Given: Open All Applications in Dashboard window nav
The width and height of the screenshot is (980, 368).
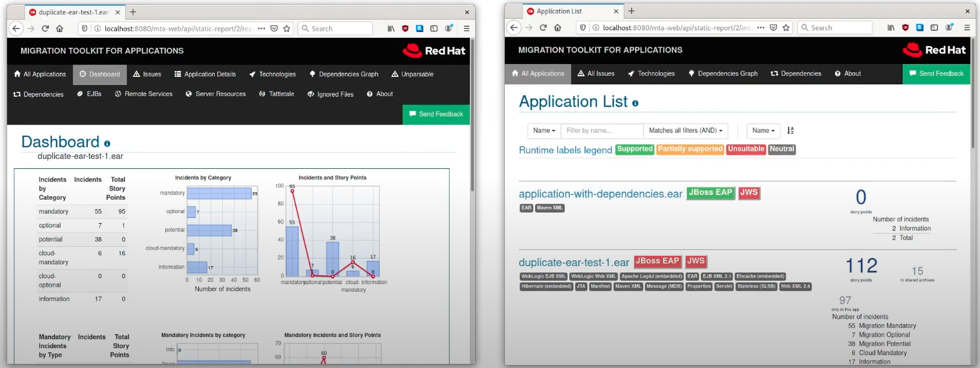Looking at the screenshot, I should tap(40, 75).
